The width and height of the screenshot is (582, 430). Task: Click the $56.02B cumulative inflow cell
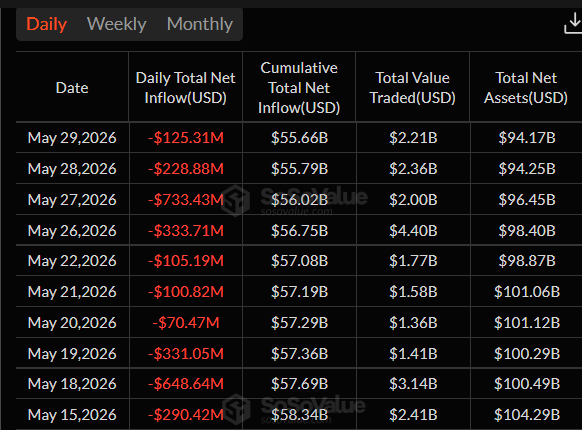tap(300, 200)
